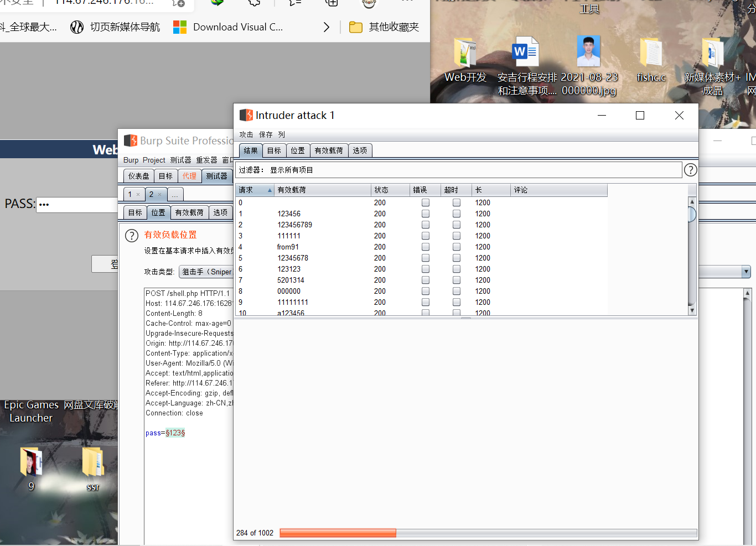
Task: Open the 代理 tab in Burp Suite
Action: tap(189, 176)
